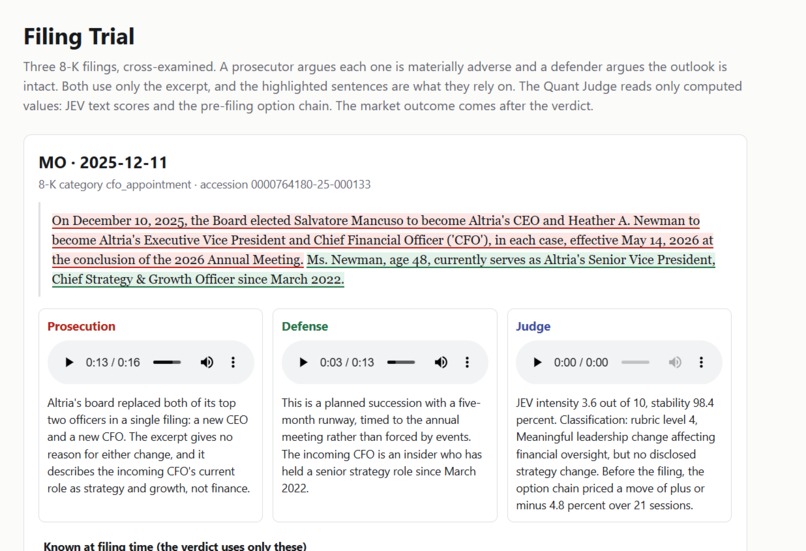
Task: Click the Judge card heading
Action: [533, 326]
